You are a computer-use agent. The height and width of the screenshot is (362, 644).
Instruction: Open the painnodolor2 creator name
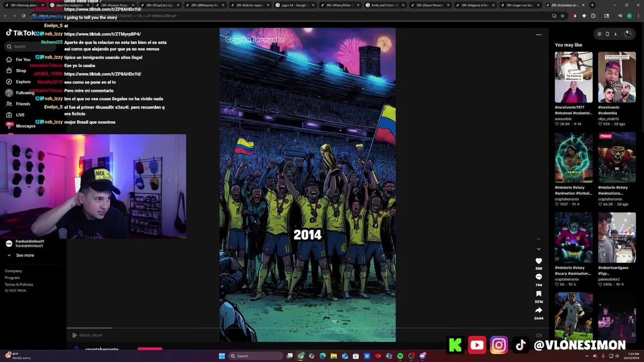609,280
